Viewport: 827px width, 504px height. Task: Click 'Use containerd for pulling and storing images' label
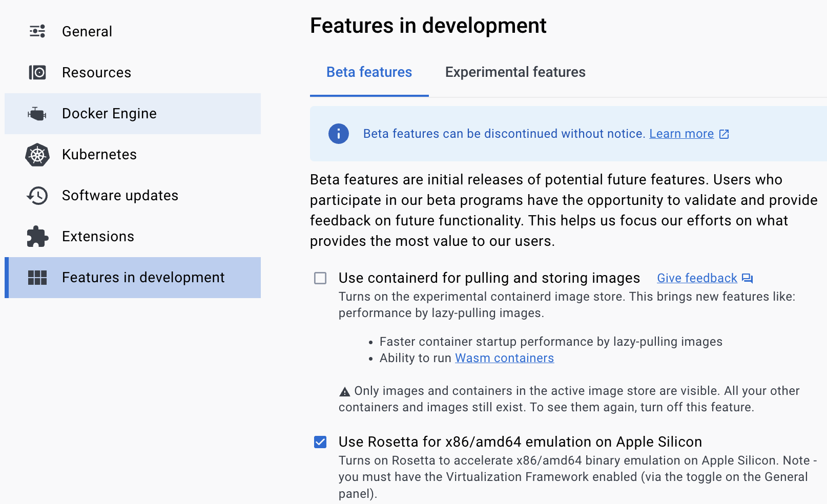point(489,278)
